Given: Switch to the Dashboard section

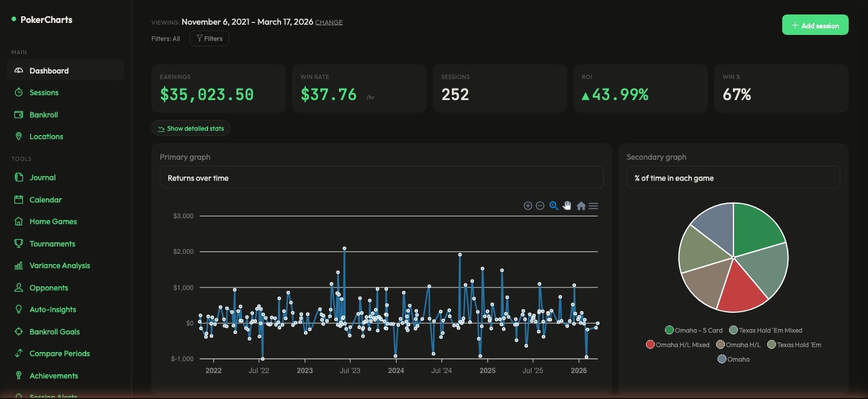Looking at the screenshot, I should (x=49, y=71).
